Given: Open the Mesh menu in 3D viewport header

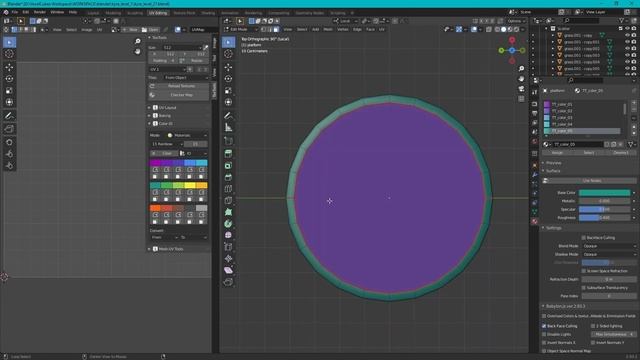Looking at the screenshot, I should pyautogui.click(x=328, y=29).
